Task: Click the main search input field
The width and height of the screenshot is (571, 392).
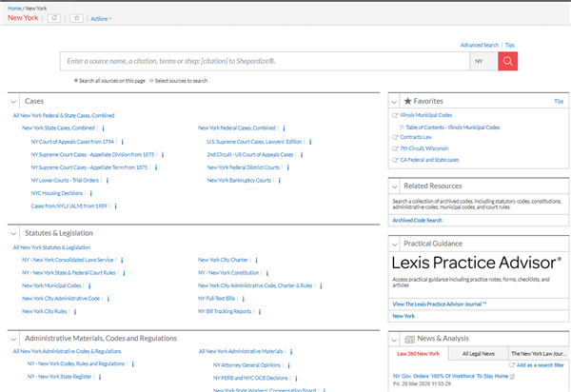Action: [265, 61]
